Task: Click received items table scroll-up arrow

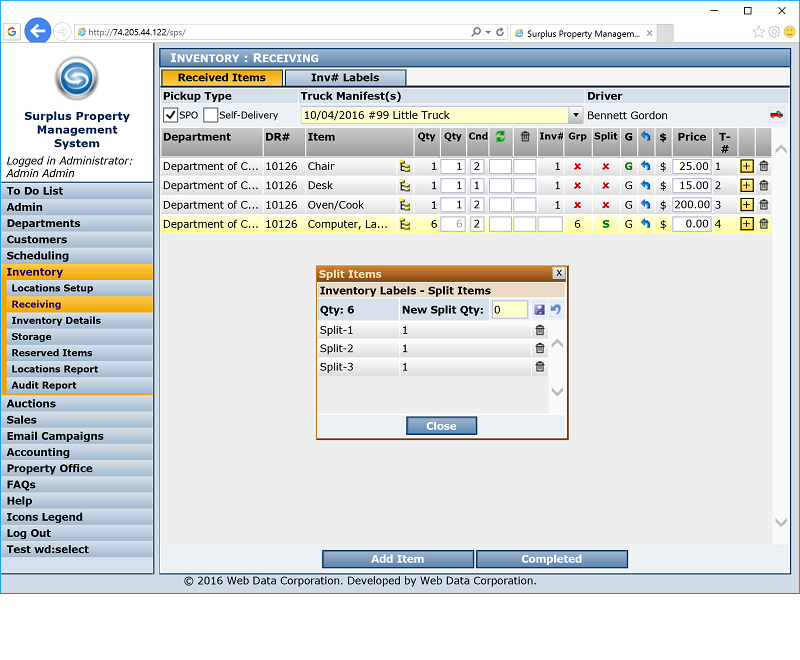Action: point(781,149)
